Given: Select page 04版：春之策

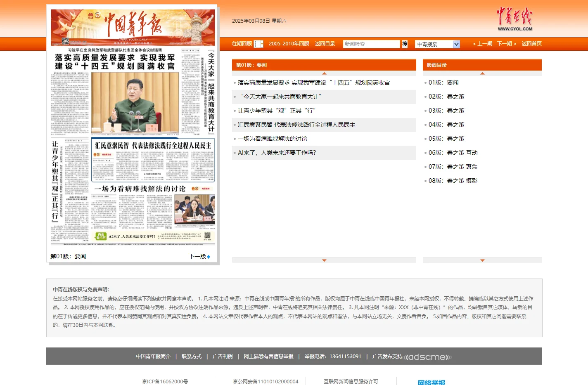Looking at the screenshot, I should coord(446,125).
